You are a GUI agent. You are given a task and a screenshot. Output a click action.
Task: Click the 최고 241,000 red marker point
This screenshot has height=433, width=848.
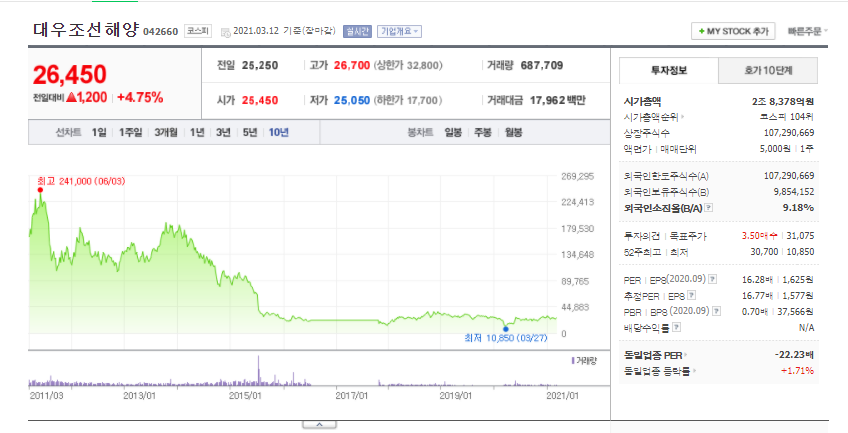tap(40, 190)
